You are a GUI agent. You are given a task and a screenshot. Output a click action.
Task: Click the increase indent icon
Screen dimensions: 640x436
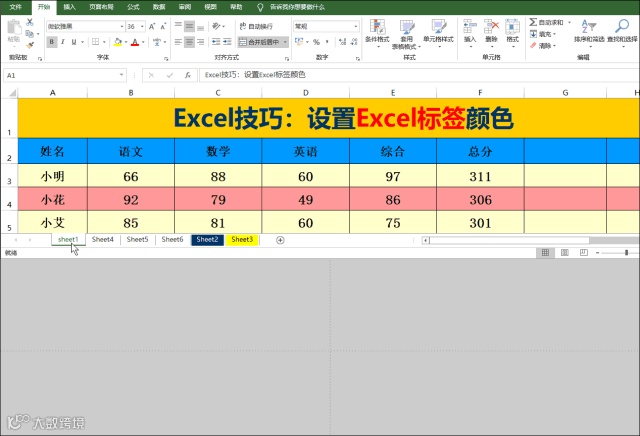click(227, 42)
